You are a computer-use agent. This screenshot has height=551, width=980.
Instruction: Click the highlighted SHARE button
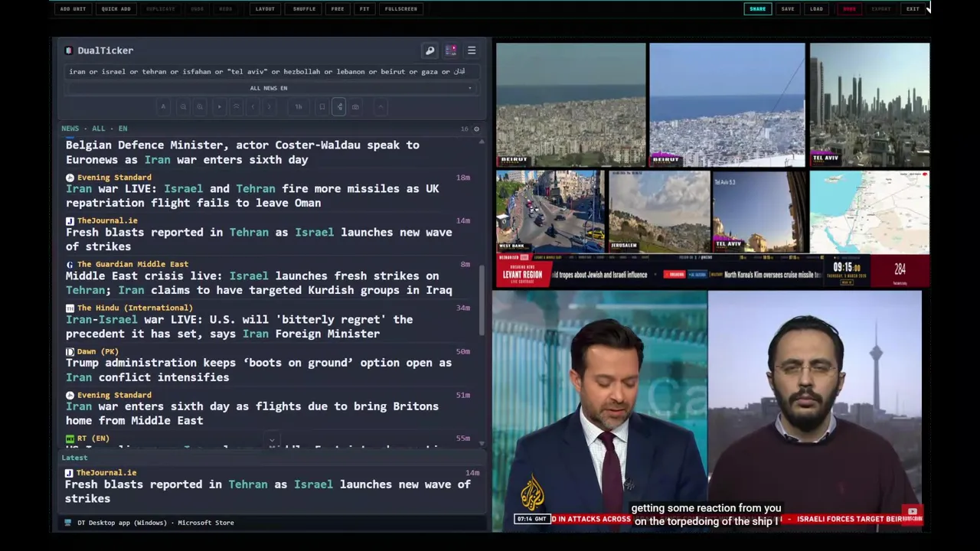[x=757, y=9]
